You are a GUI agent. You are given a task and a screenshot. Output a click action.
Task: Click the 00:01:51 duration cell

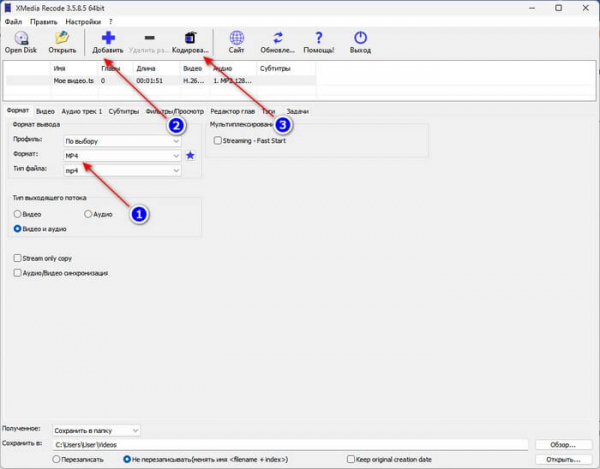click(x=150, y=81)
